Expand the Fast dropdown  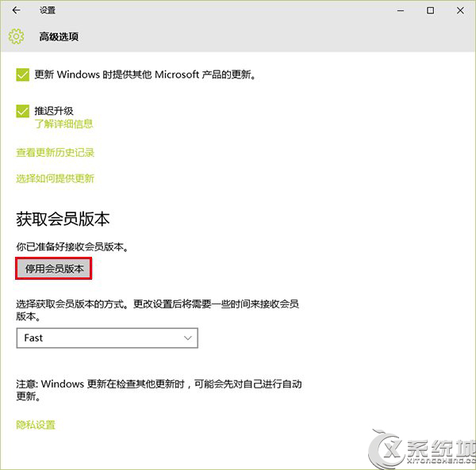107,338
